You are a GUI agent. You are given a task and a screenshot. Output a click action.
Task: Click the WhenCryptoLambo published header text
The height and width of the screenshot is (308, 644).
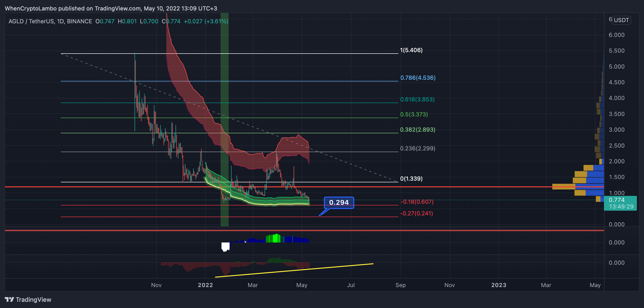(111, 8)
